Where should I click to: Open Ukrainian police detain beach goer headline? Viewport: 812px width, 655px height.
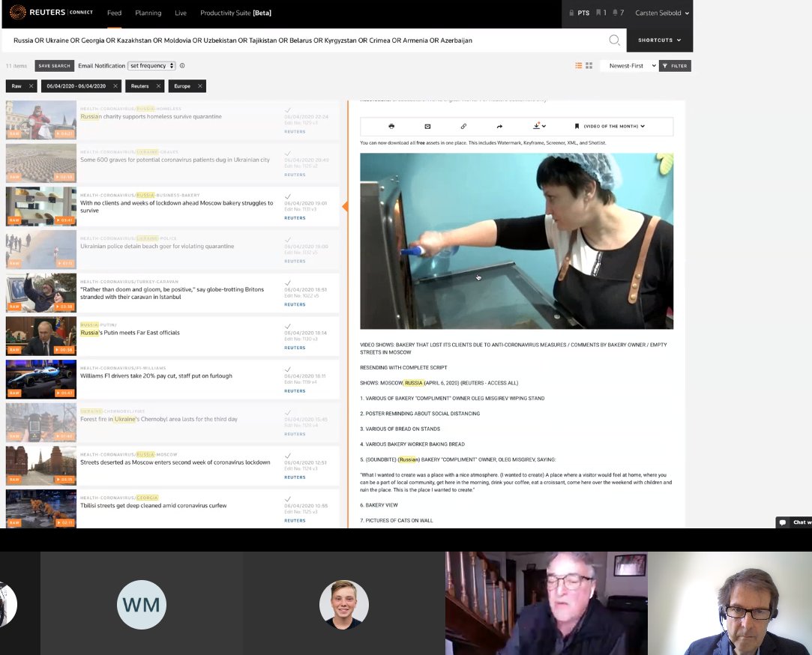[157, 246]
